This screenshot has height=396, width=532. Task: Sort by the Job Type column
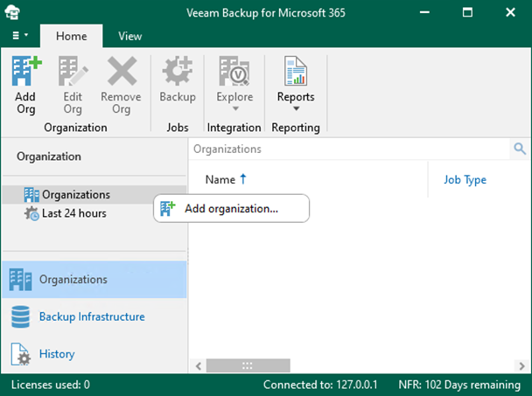click(465, 180)
